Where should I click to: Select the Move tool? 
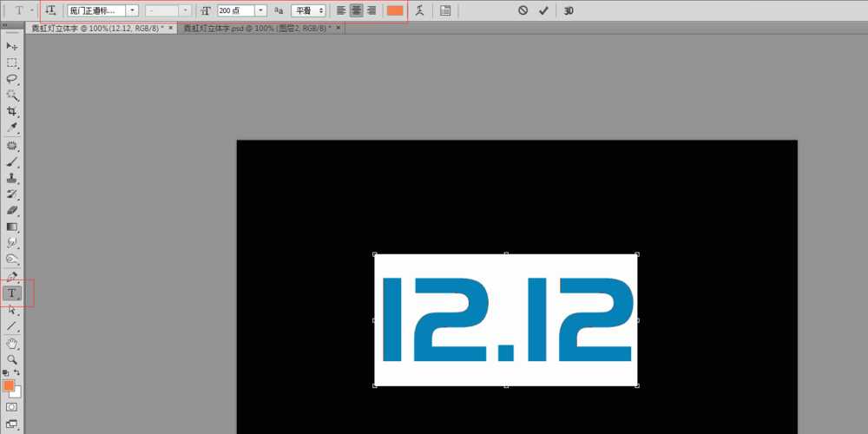tap(12, 45)
